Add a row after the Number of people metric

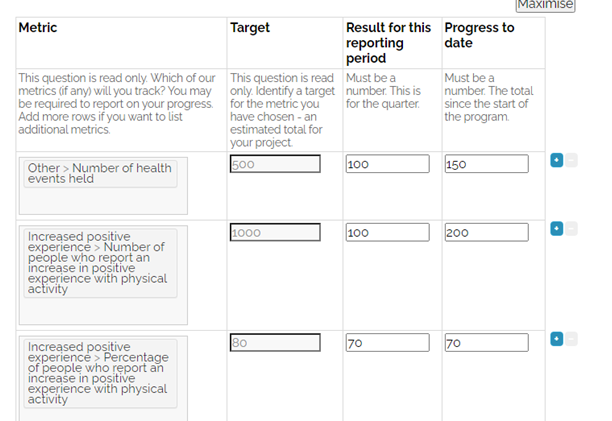557,229
